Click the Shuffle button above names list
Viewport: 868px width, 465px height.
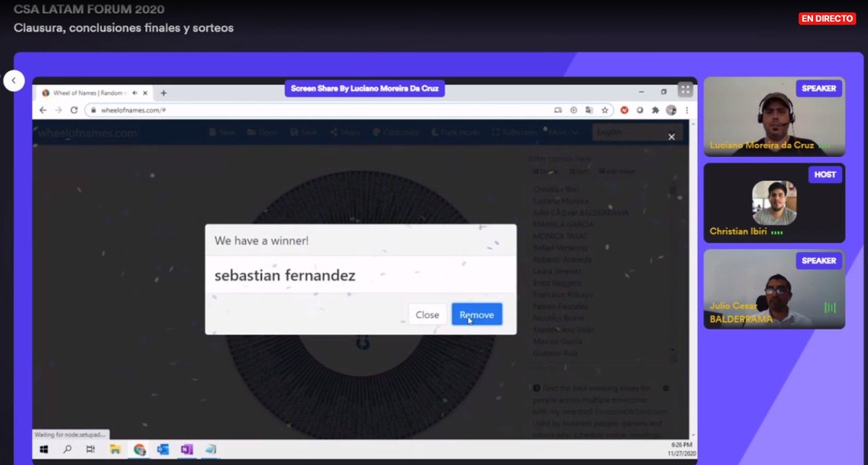pos(545,171)
